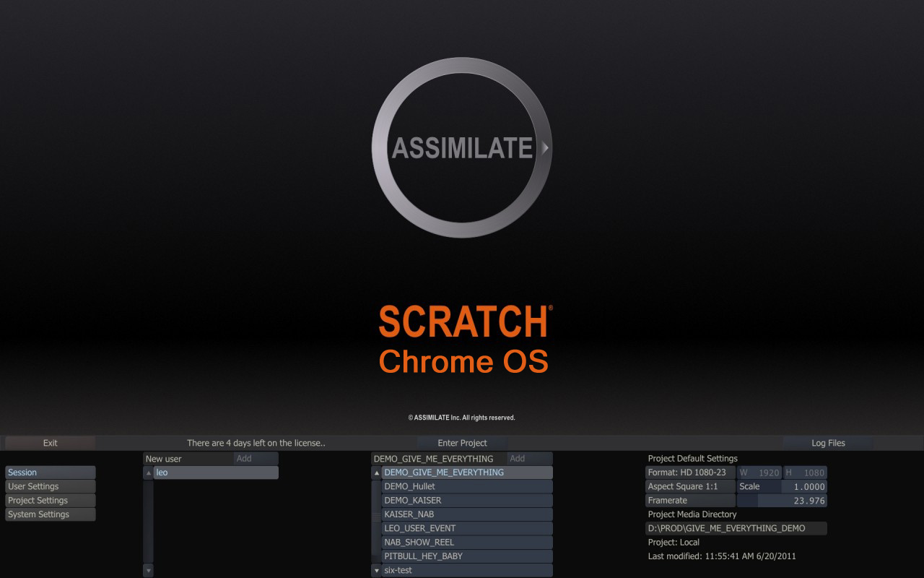
Task: Click the Last modified timestamp text
Action: tap(722, 556)
